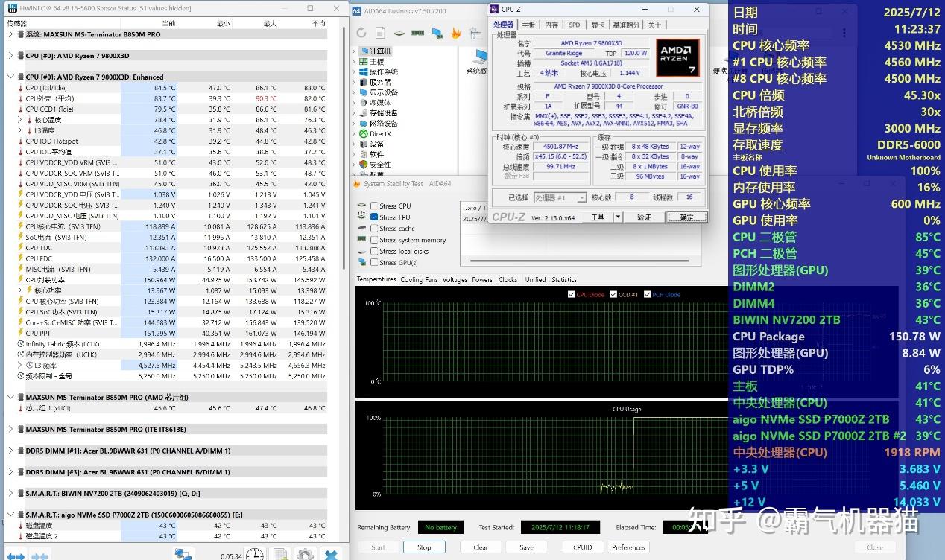Click the HWiNFO blue X close-sensors icon

[332, 555]
